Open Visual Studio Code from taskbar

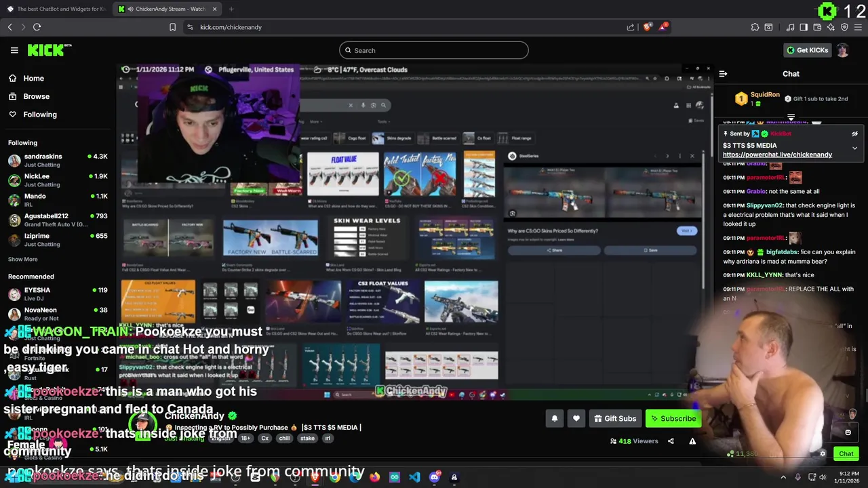click(414, 477)
